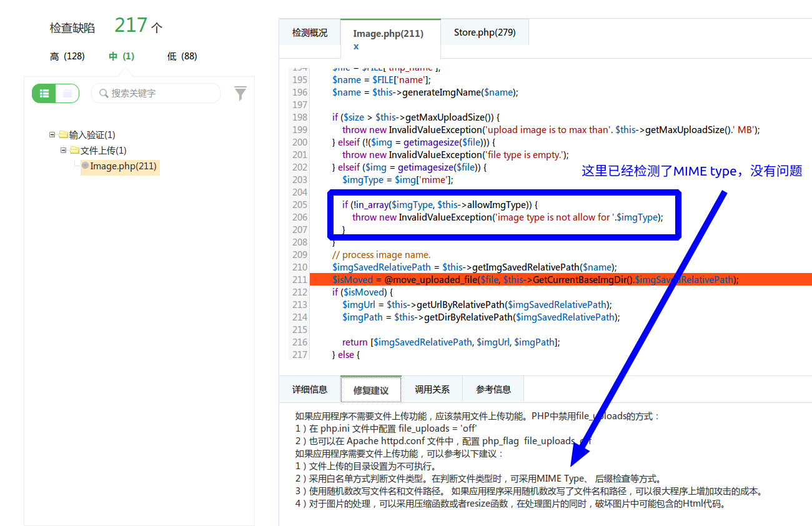This screenshot has width=812, height=526.
Task: Click the return [$imgSavedRelativePath, ...] line
Action: point(451,342)
